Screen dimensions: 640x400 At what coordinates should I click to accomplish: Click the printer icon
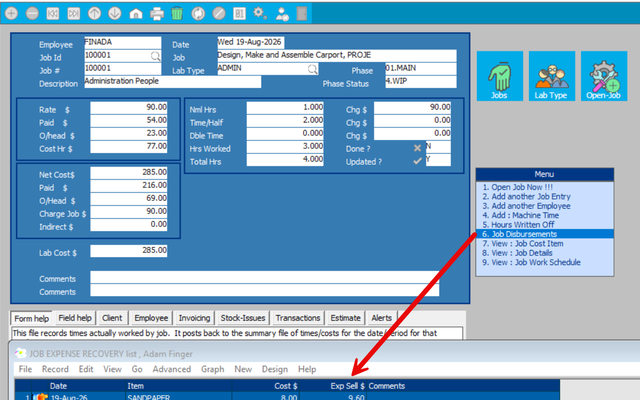(x=157, y=13)
